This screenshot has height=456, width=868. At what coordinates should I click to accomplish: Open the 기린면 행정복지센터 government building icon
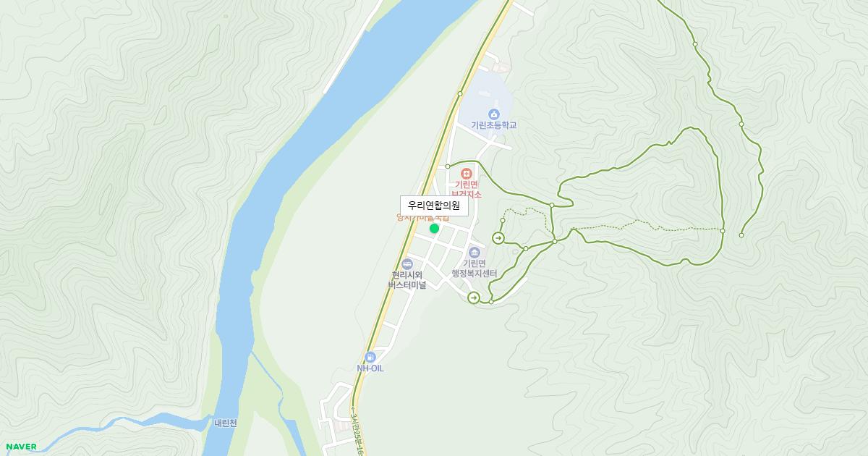tap(475, 252)
